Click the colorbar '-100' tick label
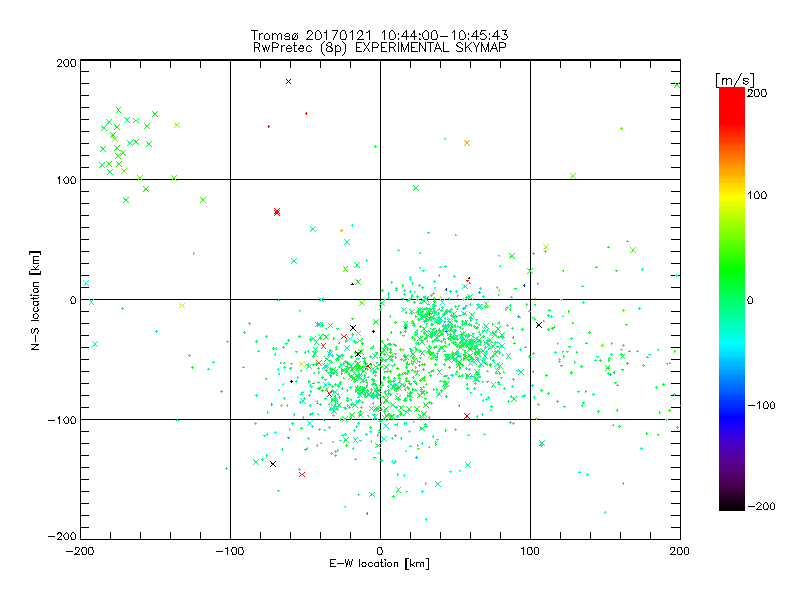Viewport: 800px width, 600px height. [761, 405]
